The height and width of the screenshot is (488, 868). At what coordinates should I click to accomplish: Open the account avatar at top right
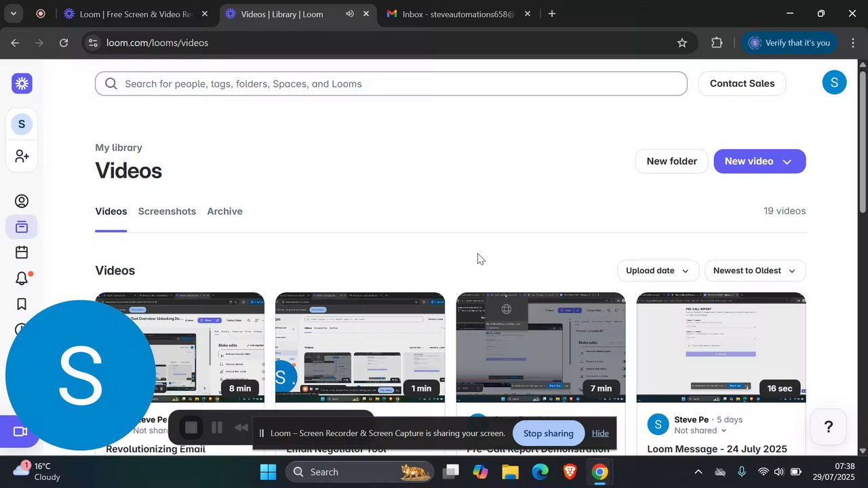point(834,83)
